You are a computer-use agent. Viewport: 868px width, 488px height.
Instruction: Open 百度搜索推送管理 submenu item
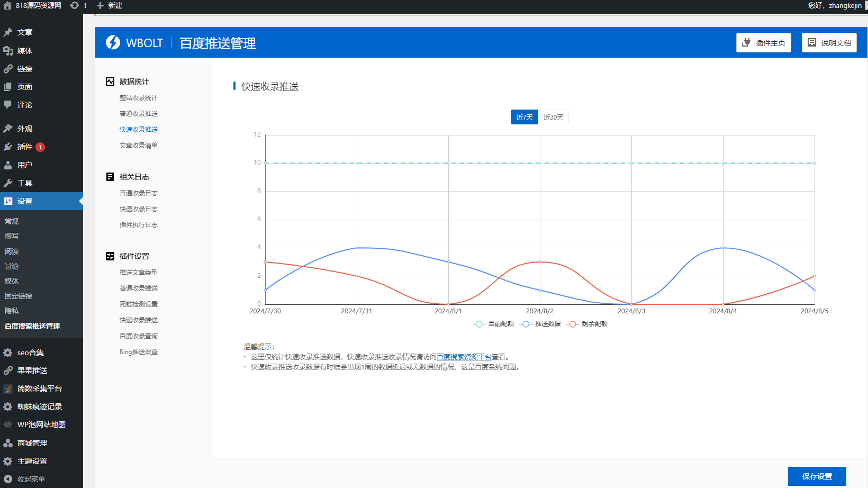click(x=32, y=326)
